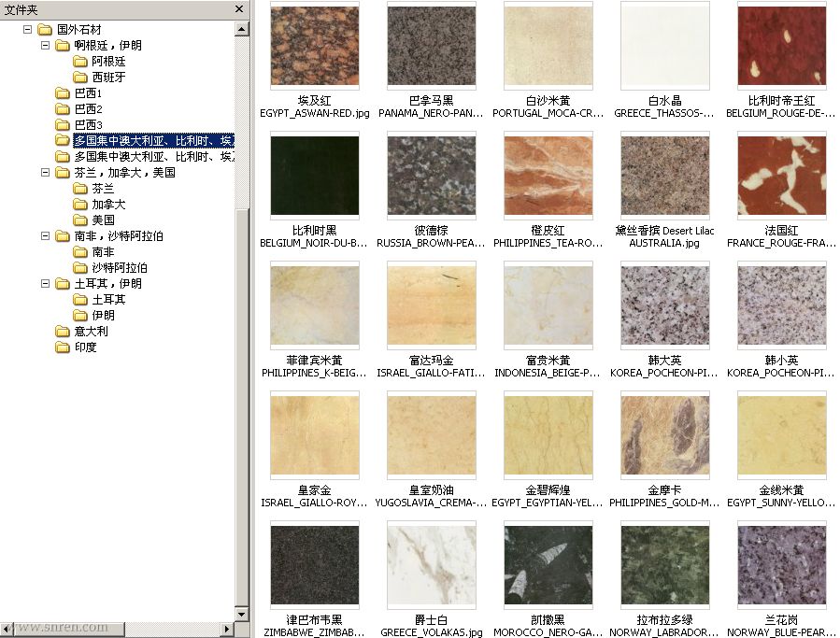Click the 巴西3 folder icon
Viewport: 840px width, 638px height.
[x=63, y=125]
